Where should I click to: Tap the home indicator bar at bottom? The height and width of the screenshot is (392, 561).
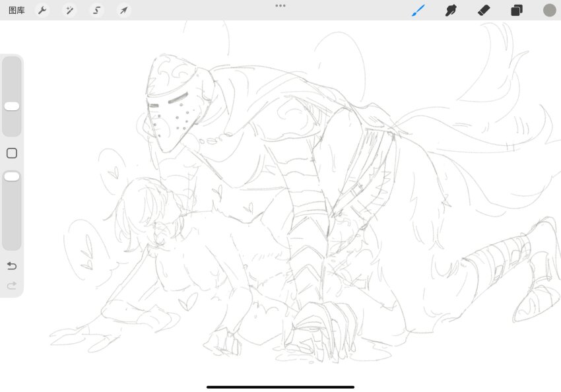280,387
